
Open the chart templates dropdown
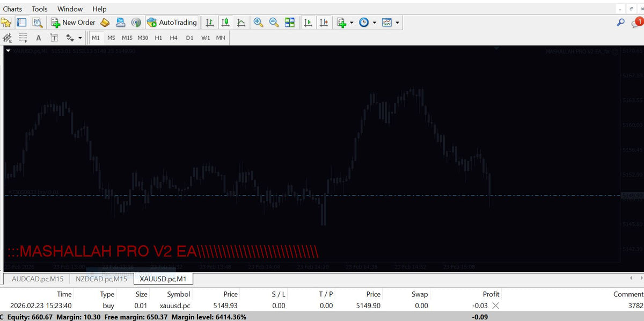click(x=397, y=23)
